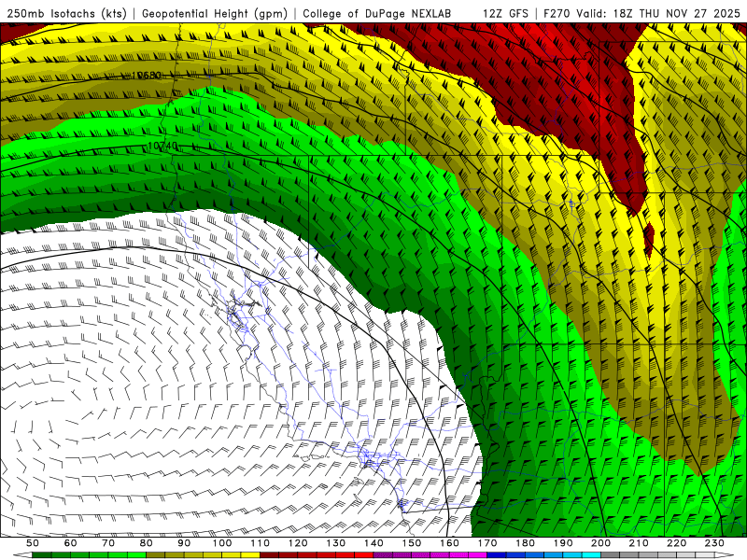This screenshot has width=747, height=560.
Task: Click the 120 value on the color scale
Action: point(298,543)
